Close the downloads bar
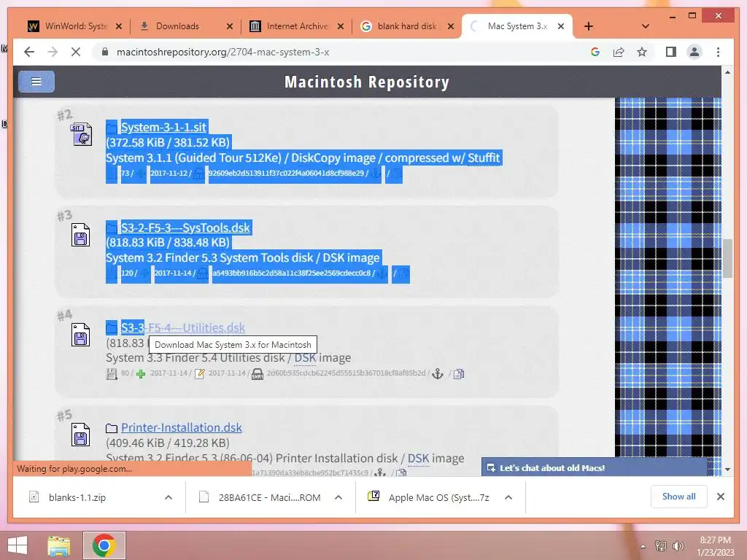The width and height of the screenshot is (747, 560). (720, 497)
